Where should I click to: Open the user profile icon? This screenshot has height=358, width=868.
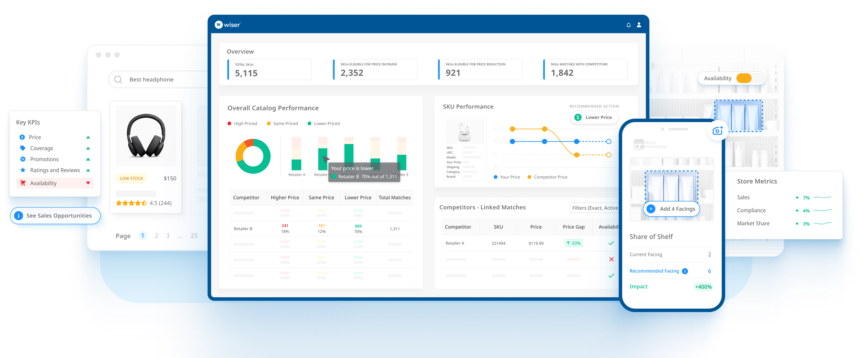639,25
